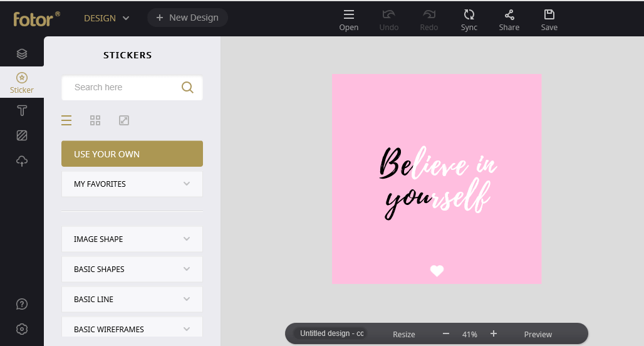Open the Help question mark icon
Screen dimensions: 644x346
click(x=22, y=304)
